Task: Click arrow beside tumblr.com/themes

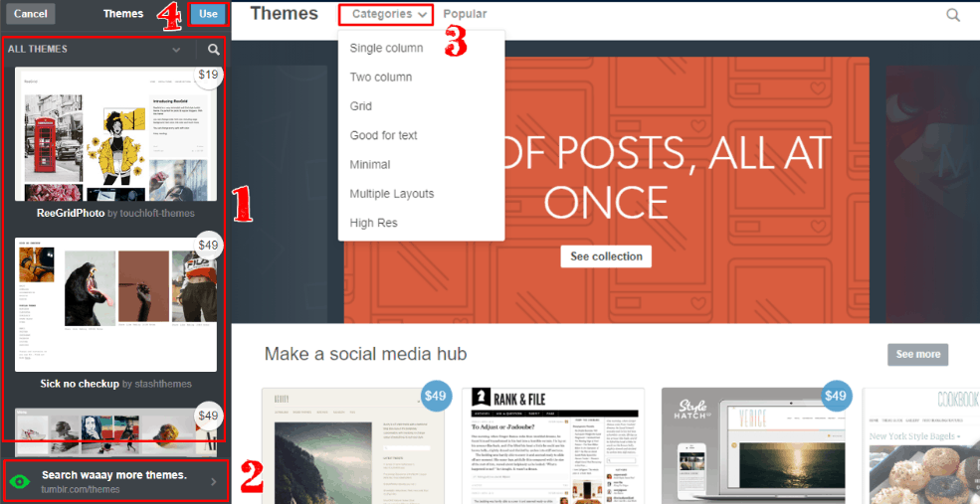Action: tap(214, 481)
